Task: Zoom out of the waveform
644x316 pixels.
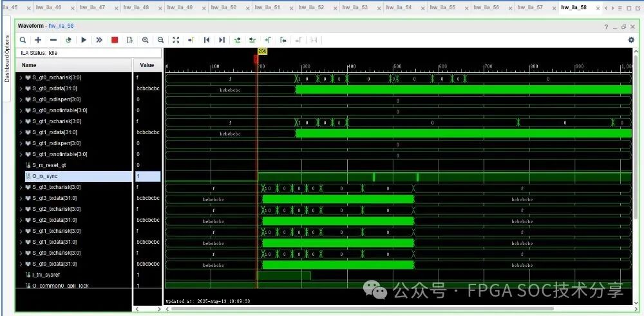Action: pyautogui.click(x=160, y=40)
